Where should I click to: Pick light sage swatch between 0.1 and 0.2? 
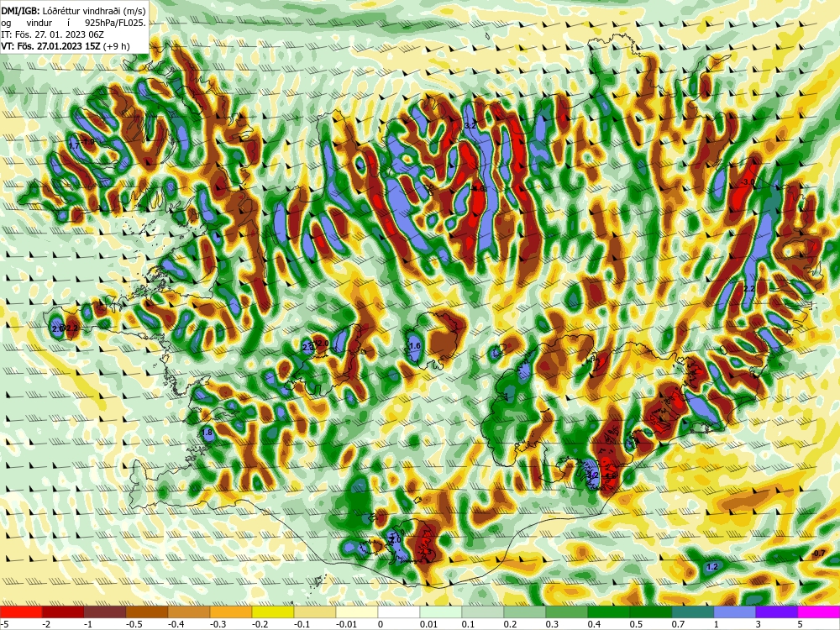pos(483,612)
